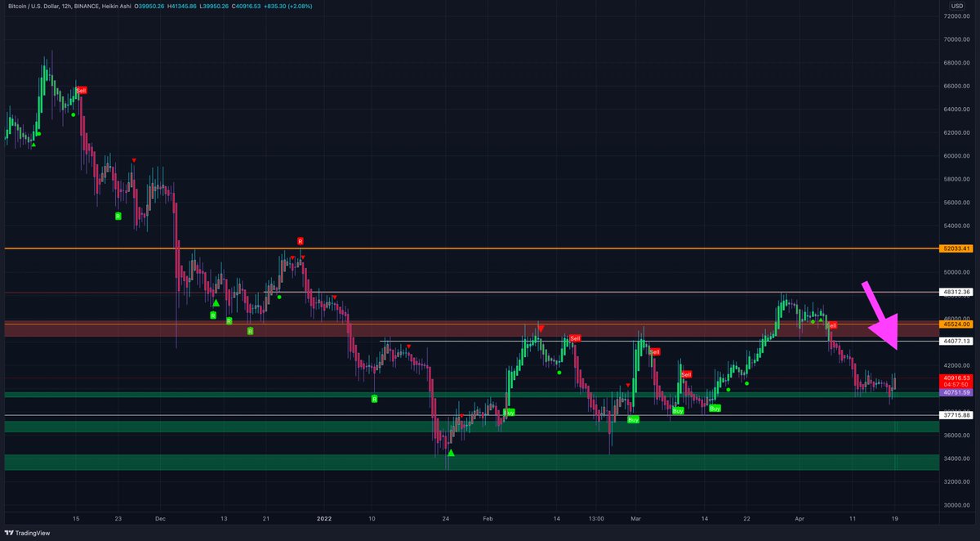Click the Feb label on time axis

coord(488,518)
